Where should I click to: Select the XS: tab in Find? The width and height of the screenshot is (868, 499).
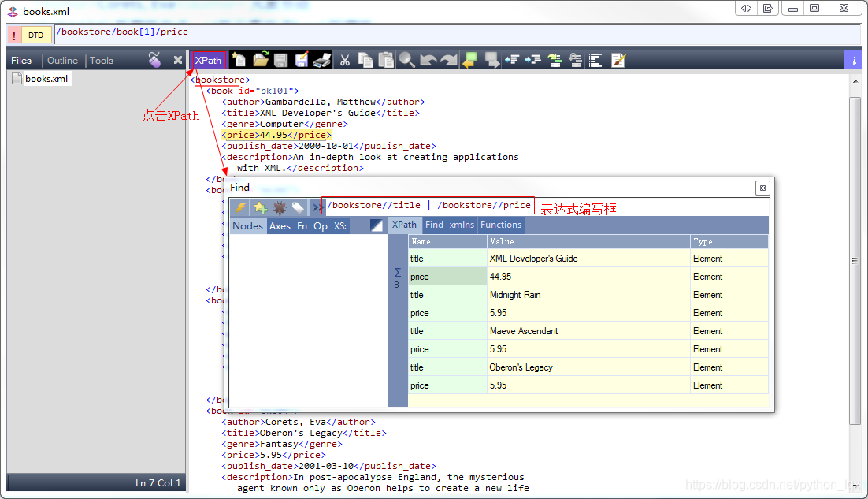pos(340,225)
